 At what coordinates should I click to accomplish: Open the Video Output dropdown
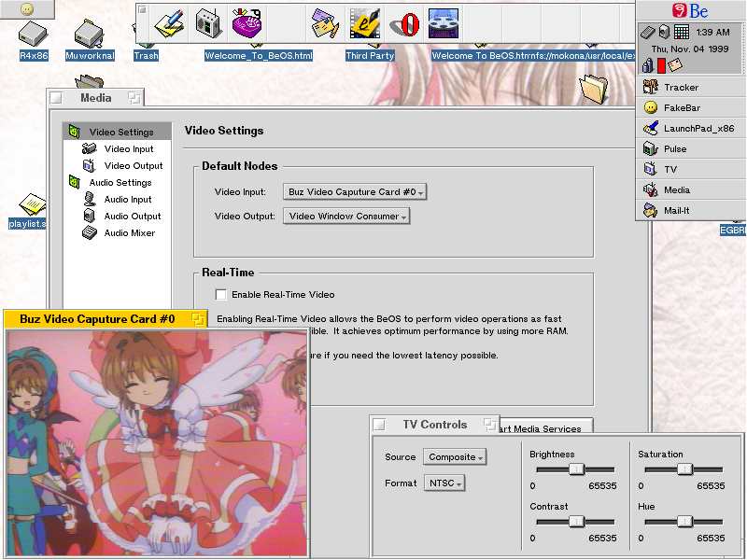[346, 217]
